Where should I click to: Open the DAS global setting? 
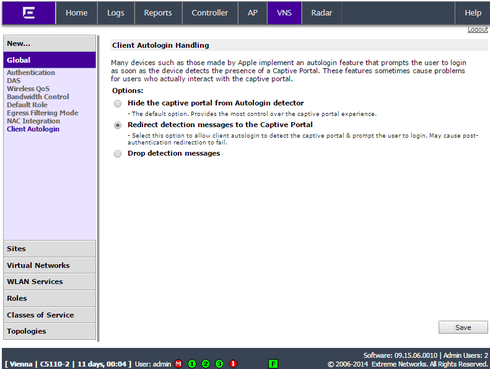point(14,81)
